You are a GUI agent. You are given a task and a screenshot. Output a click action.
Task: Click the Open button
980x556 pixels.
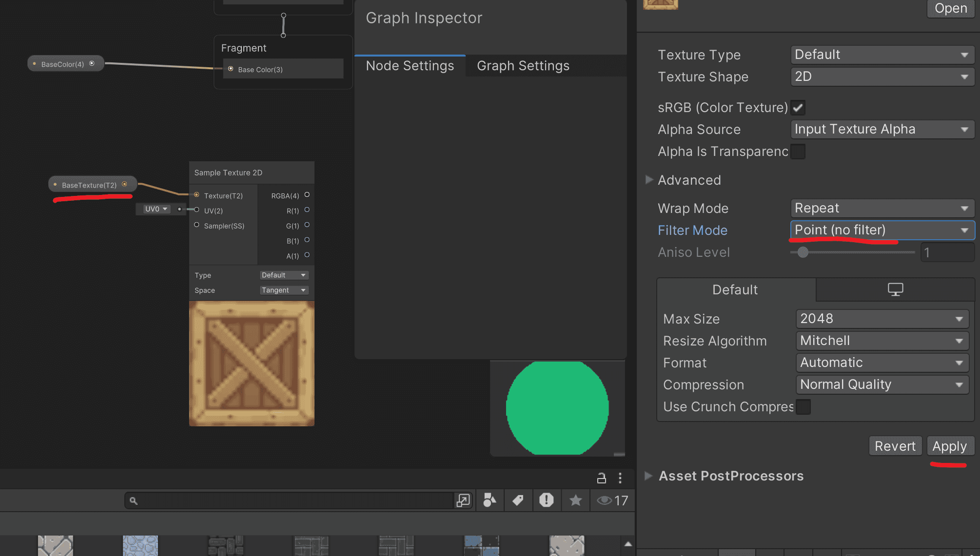(951, 8)
